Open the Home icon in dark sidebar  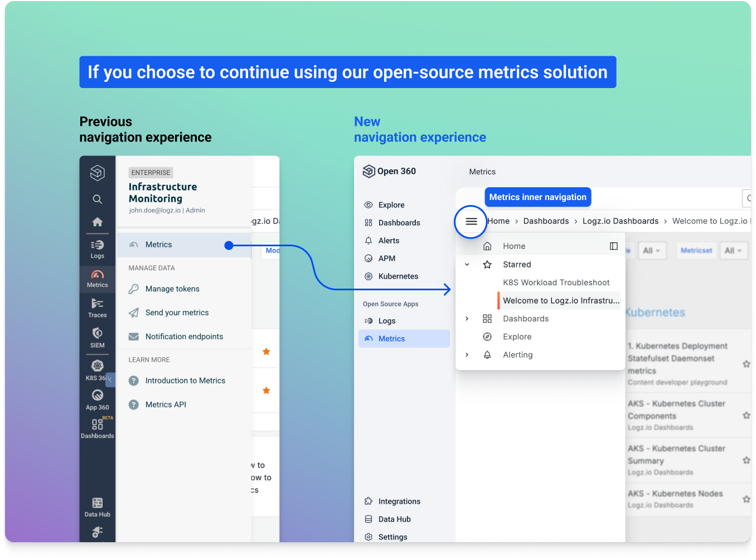(97, 222)
